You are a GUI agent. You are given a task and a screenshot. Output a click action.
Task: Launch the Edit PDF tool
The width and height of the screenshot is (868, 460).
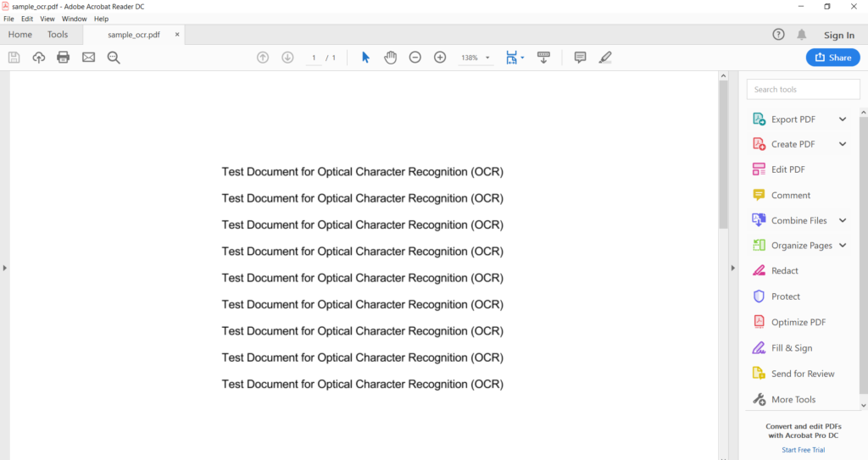(x=787, y=169)
